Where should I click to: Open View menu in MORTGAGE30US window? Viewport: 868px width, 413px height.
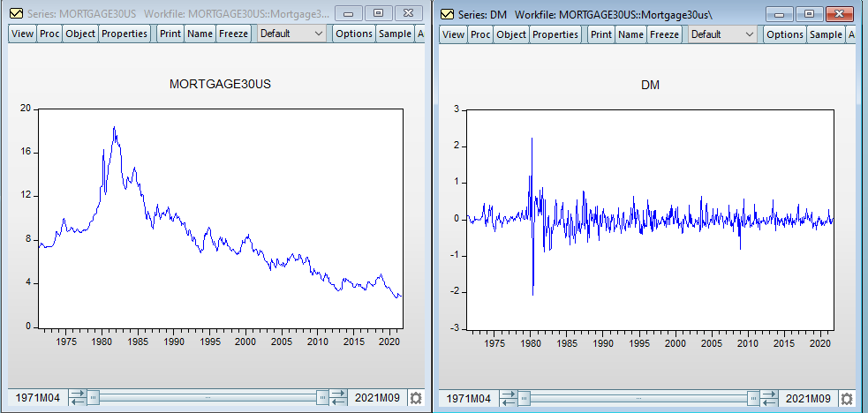click(x=22, y=34)
